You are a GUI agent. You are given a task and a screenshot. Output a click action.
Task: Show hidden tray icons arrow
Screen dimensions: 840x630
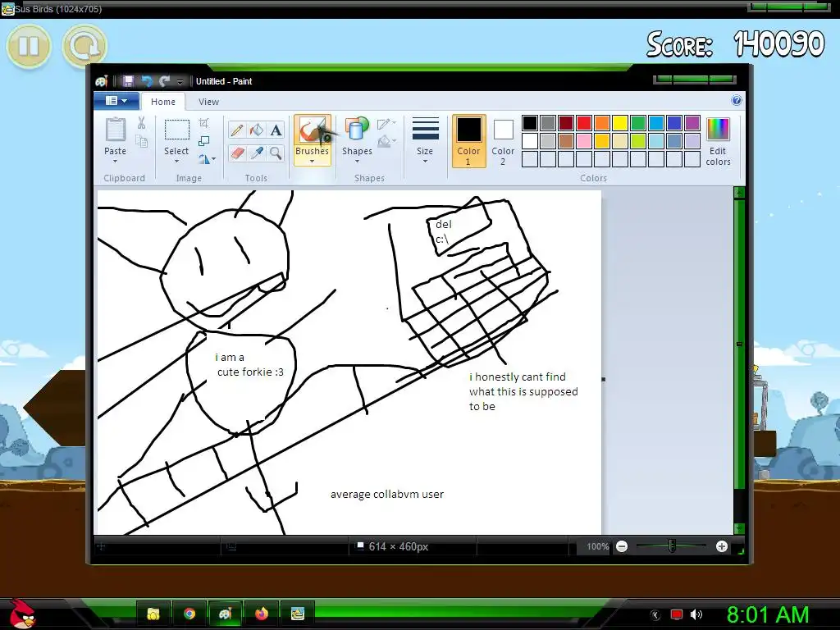coord(655,614)
